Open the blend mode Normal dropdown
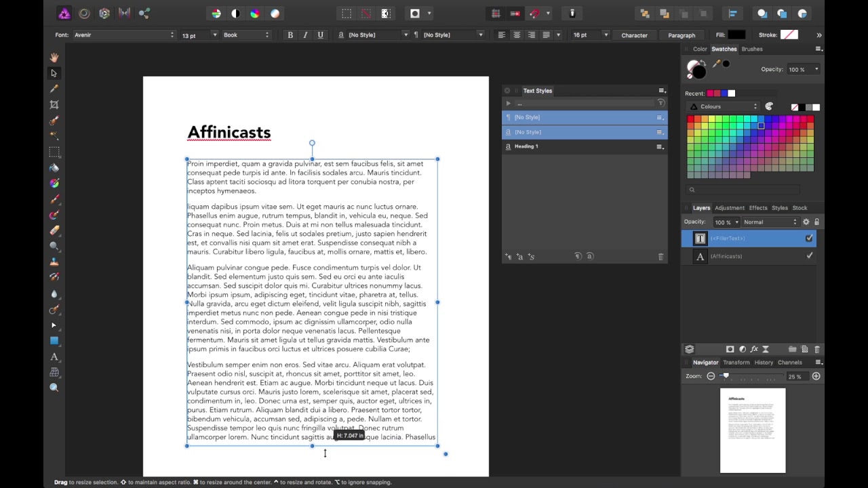Image resolution: width=868 pixels, height=488 pixels. [770, 222]
